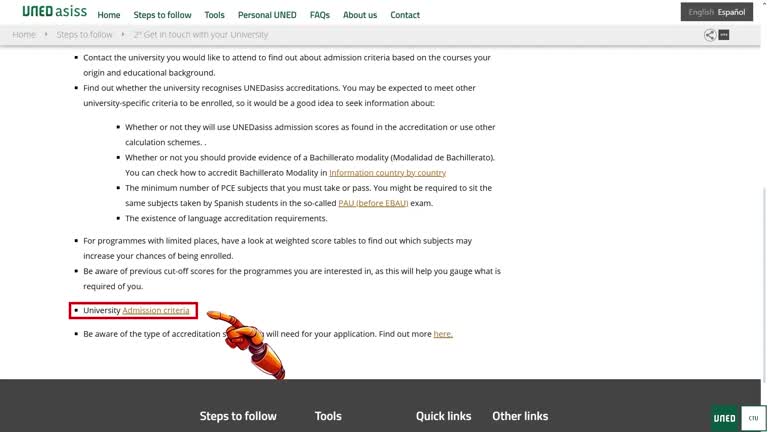The width and height of the screenshot is (768, 432).
Task: Go to FAQs in the top navigation
Action: tap(320, 15)
